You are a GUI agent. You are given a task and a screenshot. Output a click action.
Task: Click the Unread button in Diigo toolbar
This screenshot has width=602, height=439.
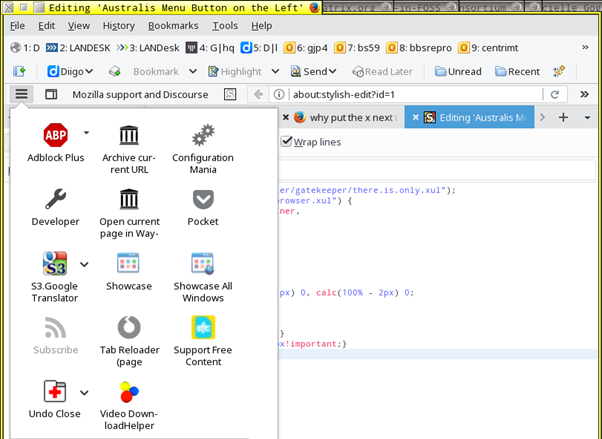(x=458, y=72)
